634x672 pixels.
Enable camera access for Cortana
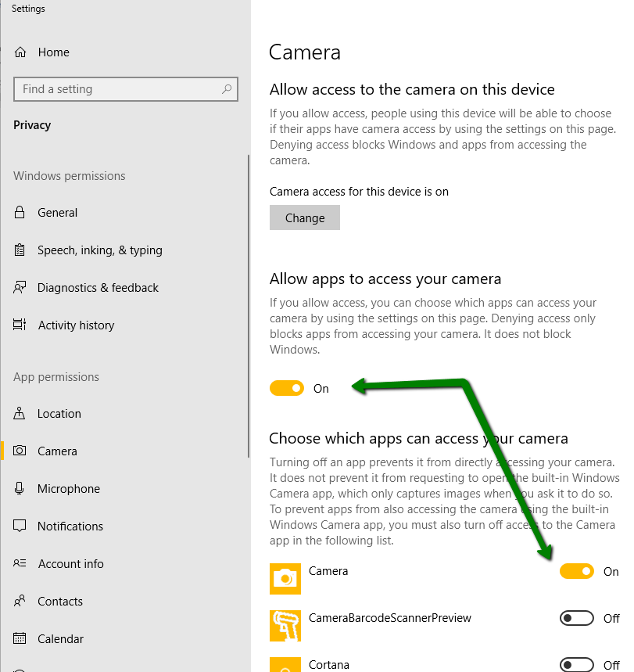(577, 665)
